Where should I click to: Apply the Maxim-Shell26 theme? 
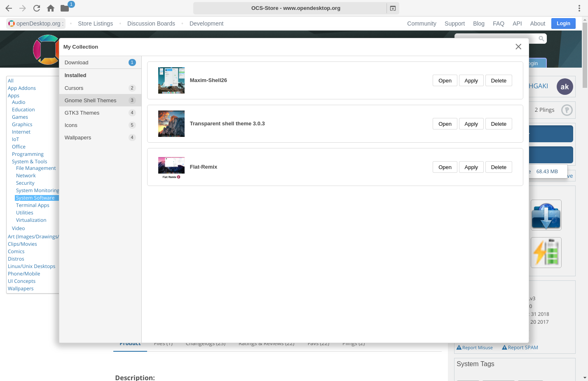(x=471, y=80)
